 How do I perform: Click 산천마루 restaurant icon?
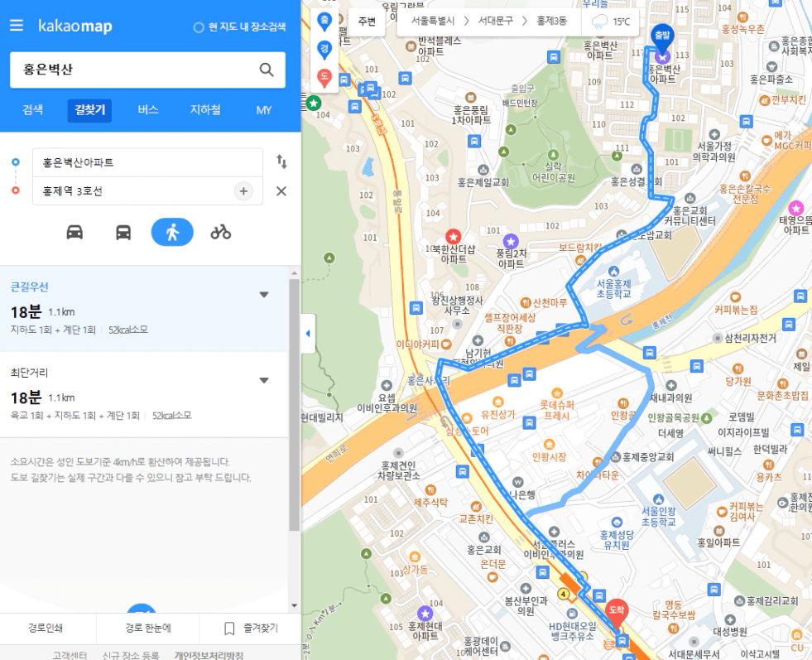point(525,302)
